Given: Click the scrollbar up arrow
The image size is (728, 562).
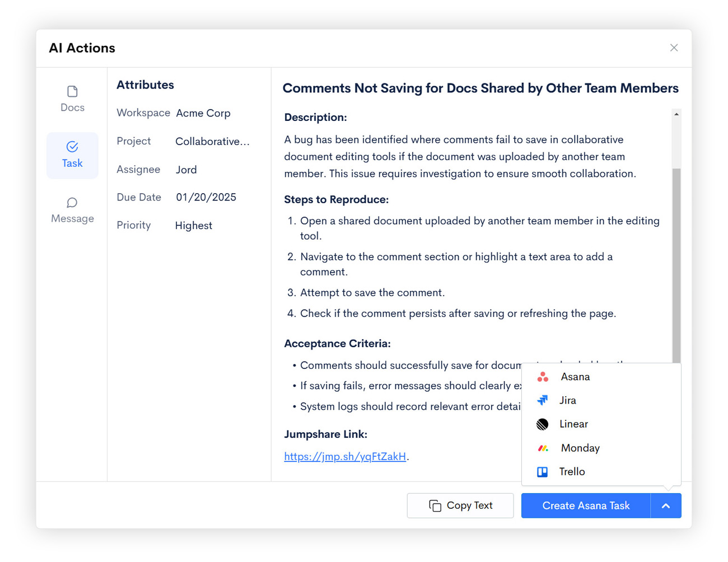Looking at the screenshot, I should tap(676, 114).
